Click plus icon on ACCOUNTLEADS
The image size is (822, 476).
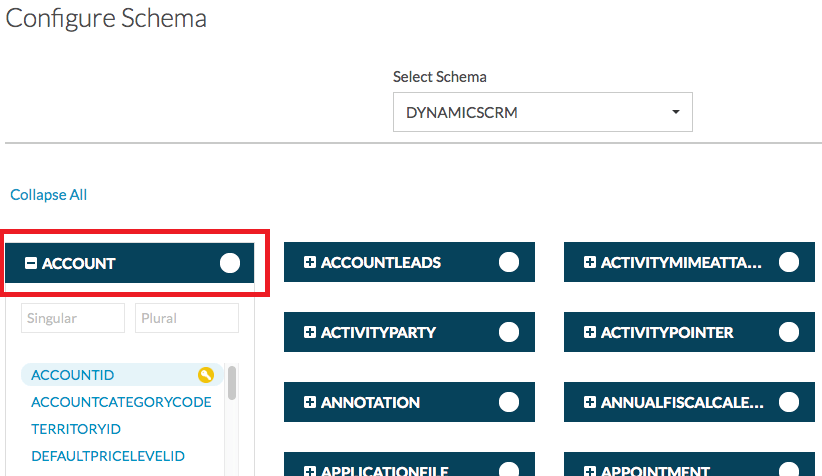[310, 263]
